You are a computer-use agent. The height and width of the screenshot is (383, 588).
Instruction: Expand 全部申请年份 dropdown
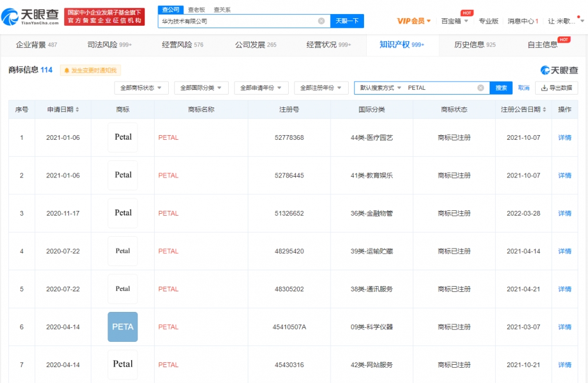pyautogui.click(x=261, y=88)
